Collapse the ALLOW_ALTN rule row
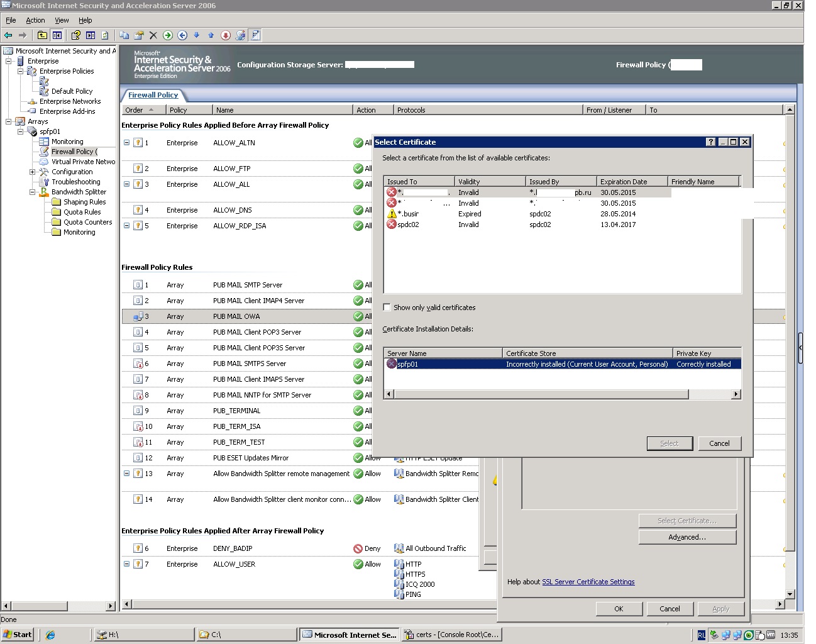This screenshot has height=644, width=816. point(126,143)
